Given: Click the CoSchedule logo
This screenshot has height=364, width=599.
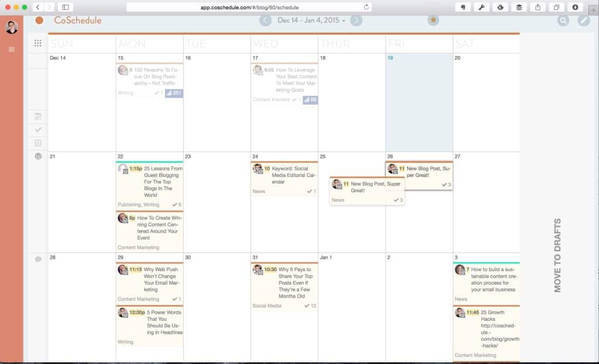Looking at the screenshot, I should coord(79,19).
